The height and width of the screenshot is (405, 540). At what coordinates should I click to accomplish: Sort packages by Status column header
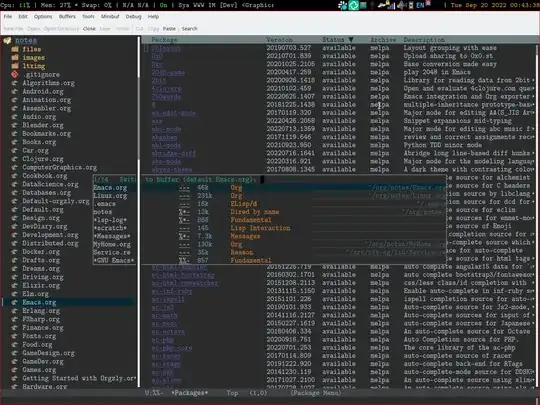(338, 40)
